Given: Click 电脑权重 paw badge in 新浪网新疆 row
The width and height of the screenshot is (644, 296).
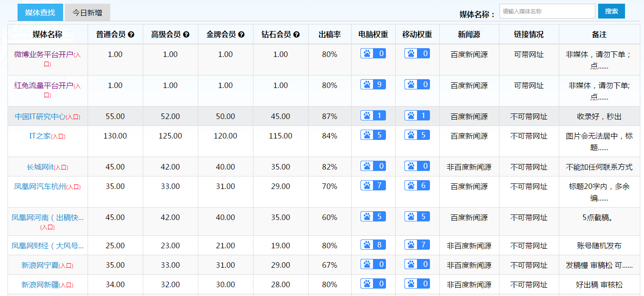Looking at the screenshot, I should [x=373, y=284].
